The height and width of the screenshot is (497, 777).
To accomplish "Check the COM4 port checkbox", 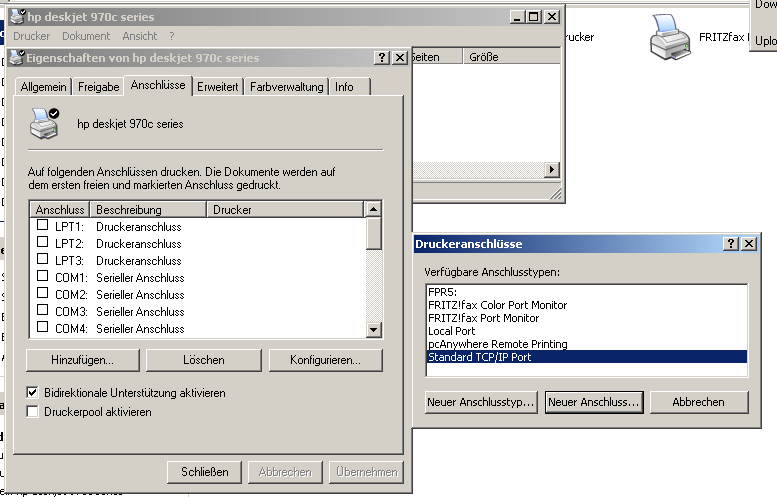I will 43,327.
